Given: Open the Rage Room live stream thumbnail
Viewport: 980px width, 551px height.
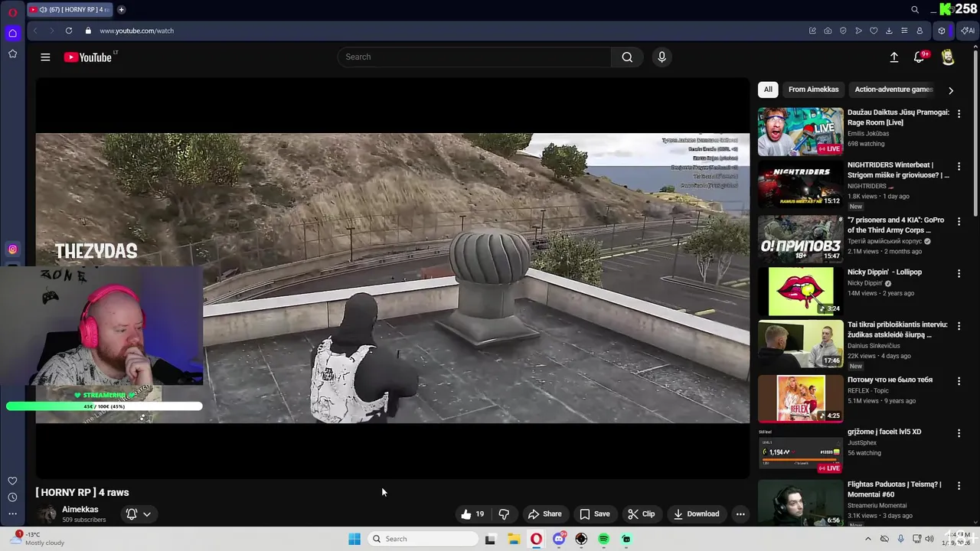Looking at the screenshot, I should [x=800, y=132].
